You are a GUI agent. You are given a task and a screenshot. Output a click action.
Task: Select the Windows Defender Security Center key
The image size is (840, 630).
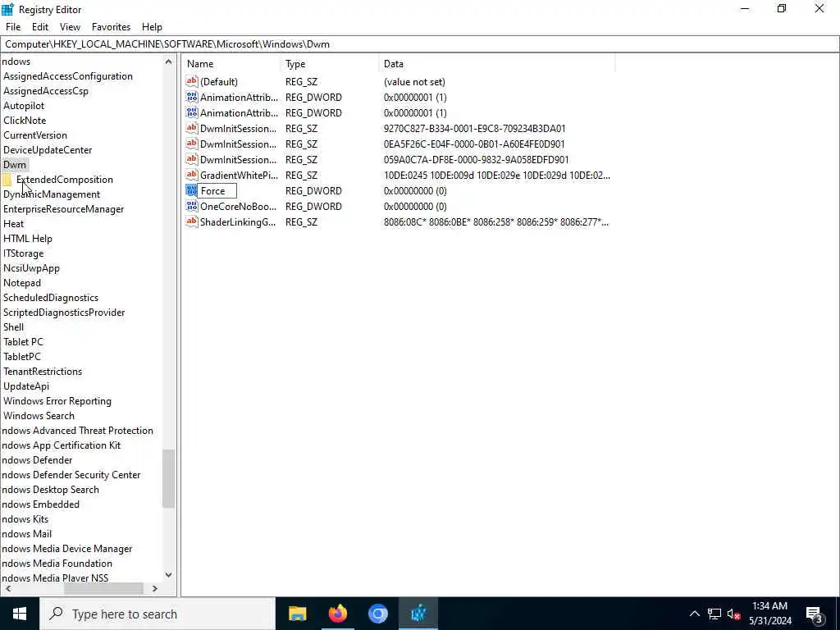(x=71, y=475)
